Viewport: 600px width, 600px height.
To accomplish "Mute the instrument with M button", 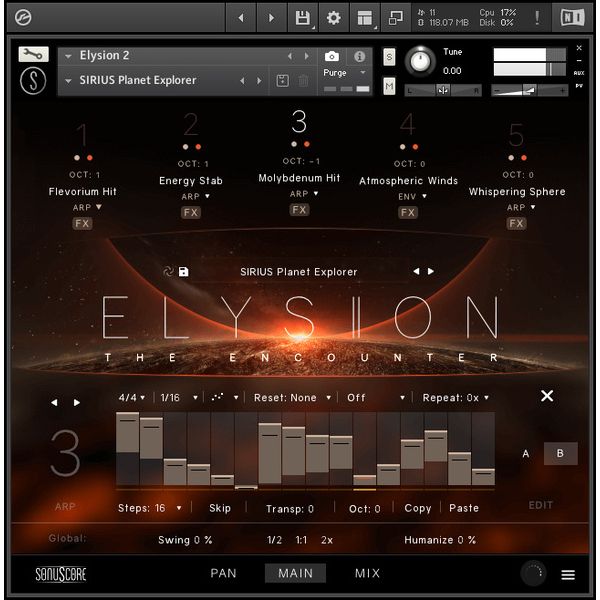I will 389,86.
